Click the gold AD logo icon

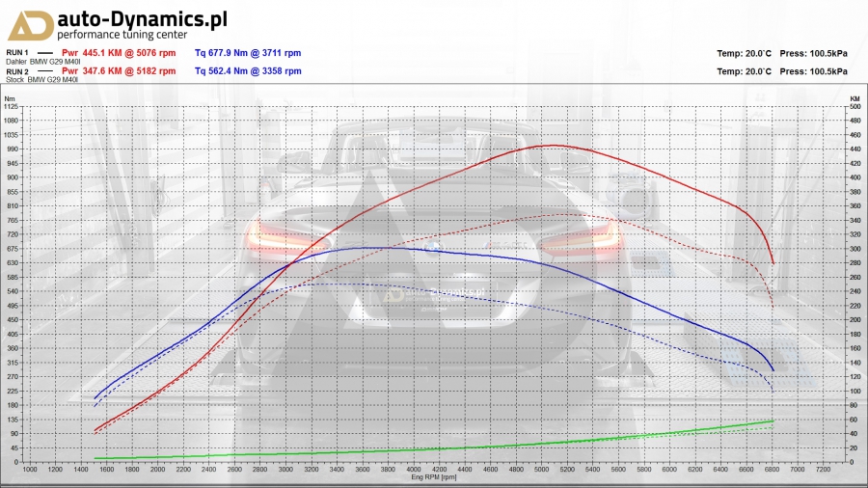point(29,25)
